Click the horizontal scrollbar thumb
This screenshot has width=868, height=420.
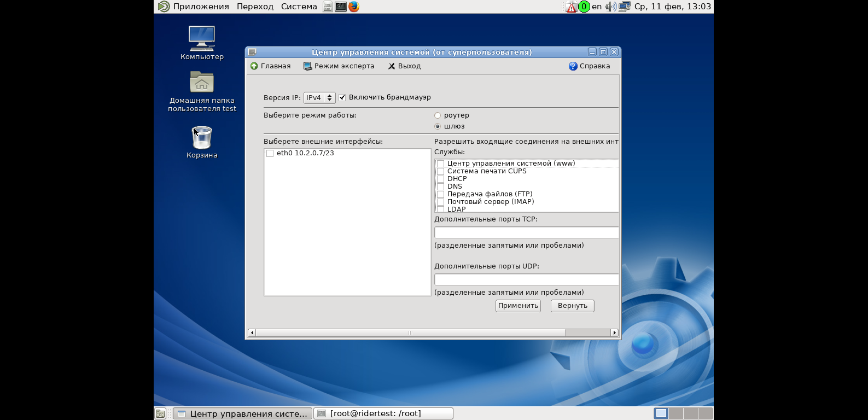[x=410, y=332]
